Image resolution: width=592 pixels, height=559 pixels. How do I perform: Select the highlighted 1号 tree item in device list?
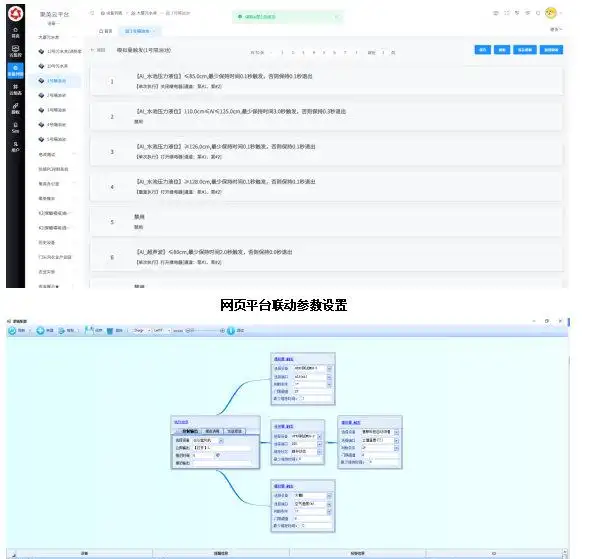point(54,81)
